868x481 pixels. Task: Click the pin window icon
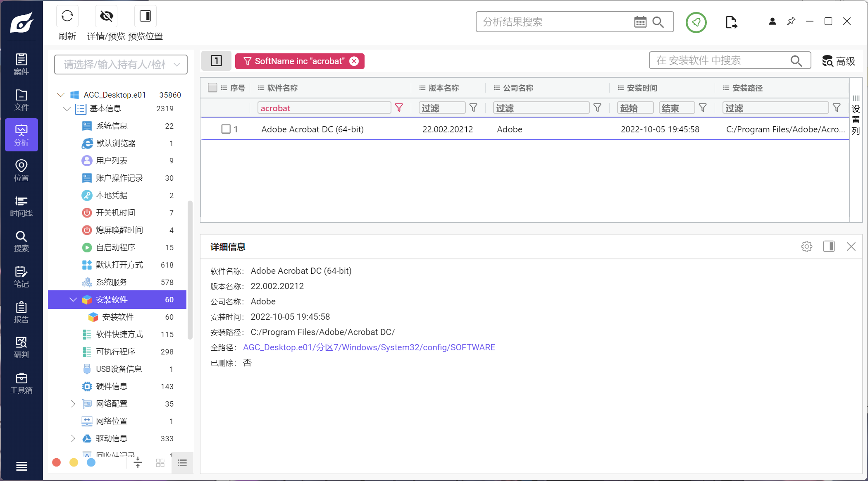tap(791, 22)
